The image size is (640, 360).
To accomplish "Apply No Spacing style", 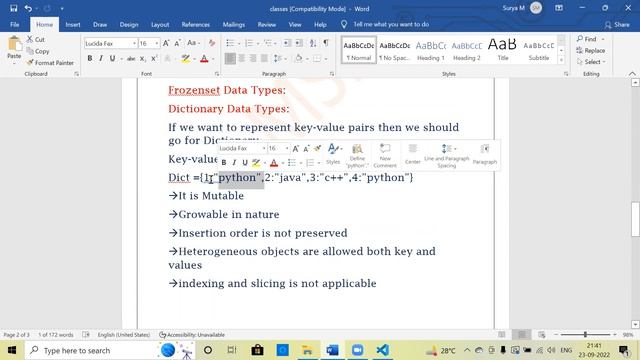I will point(394,50).
